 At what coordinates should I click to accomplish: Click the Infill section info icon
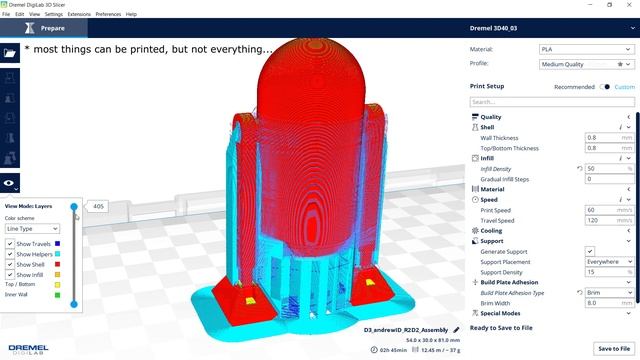coord(620,158)
